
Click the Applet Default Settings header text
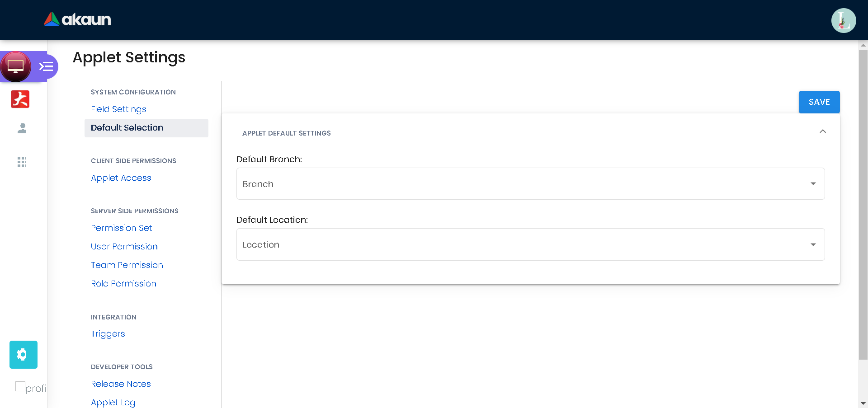click(287, 133)
